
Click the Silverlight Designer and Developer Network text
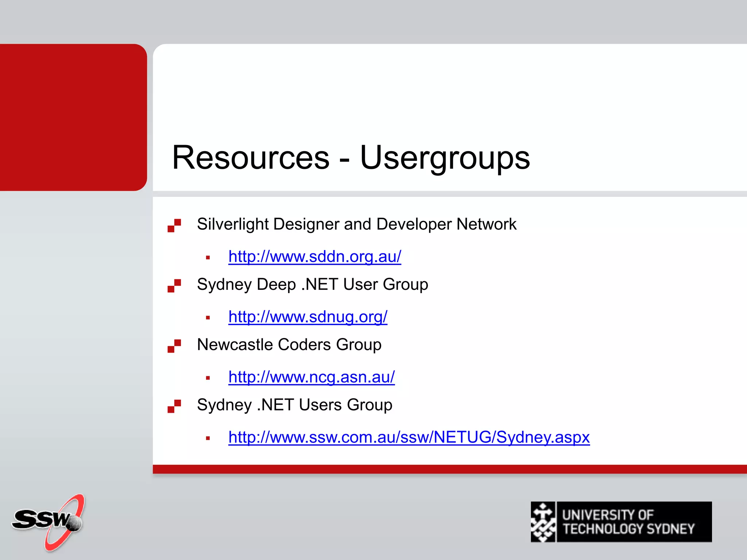(x=356, y=224)
